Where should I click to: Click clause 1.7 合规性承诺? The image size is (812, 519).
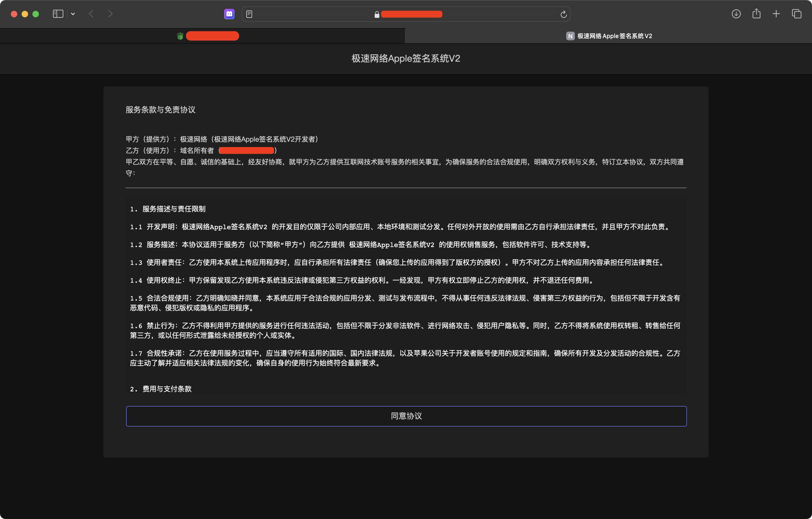(x=405, y=358)
